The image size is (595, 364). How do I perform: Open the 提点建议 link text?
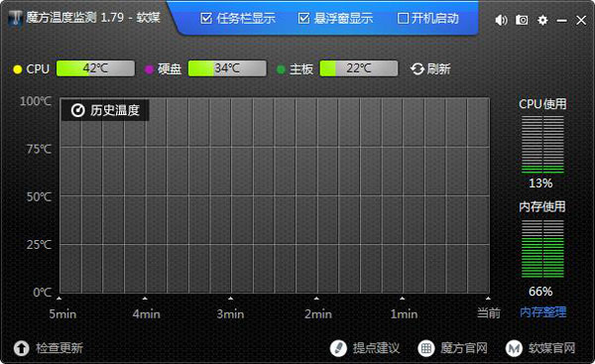pyautogui.click(x=377, y=348)
